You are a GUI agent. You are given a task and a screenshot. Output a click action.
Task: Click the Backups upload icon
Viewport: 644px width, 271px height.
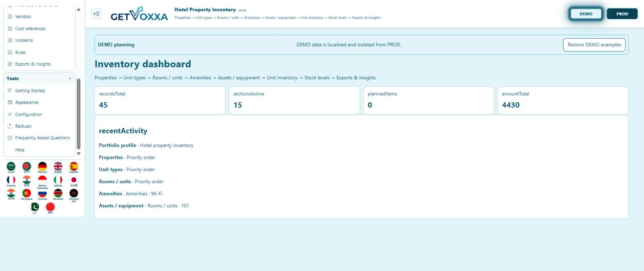tap(10, 126)
